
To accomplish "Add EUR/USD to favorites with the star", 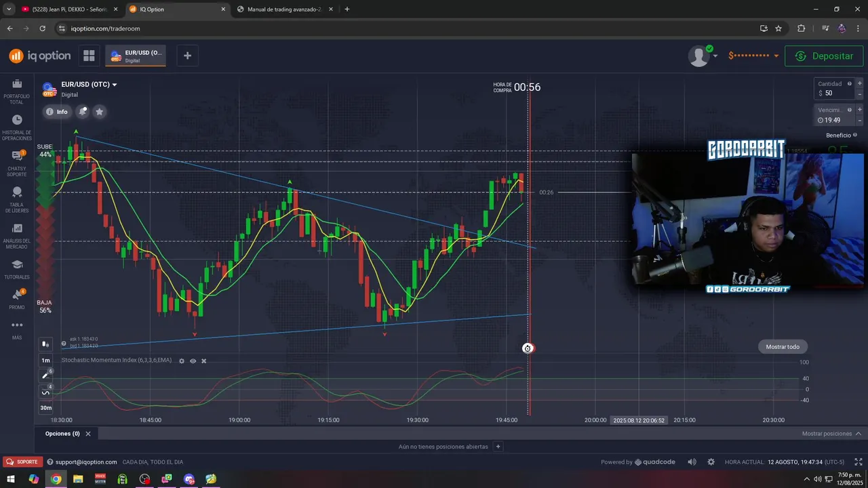I will (x=99, y=112).
